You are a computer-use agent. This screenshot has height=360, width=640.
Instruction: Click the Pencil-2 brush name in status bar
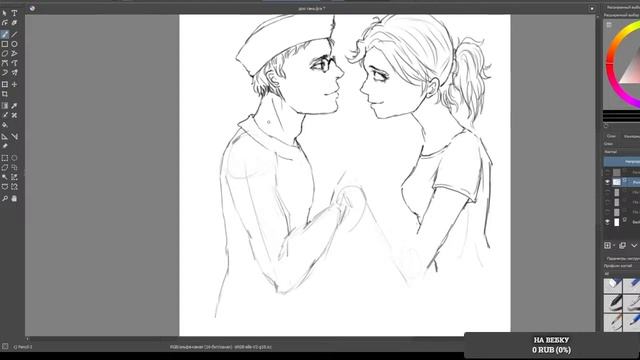tap(23, 347)
